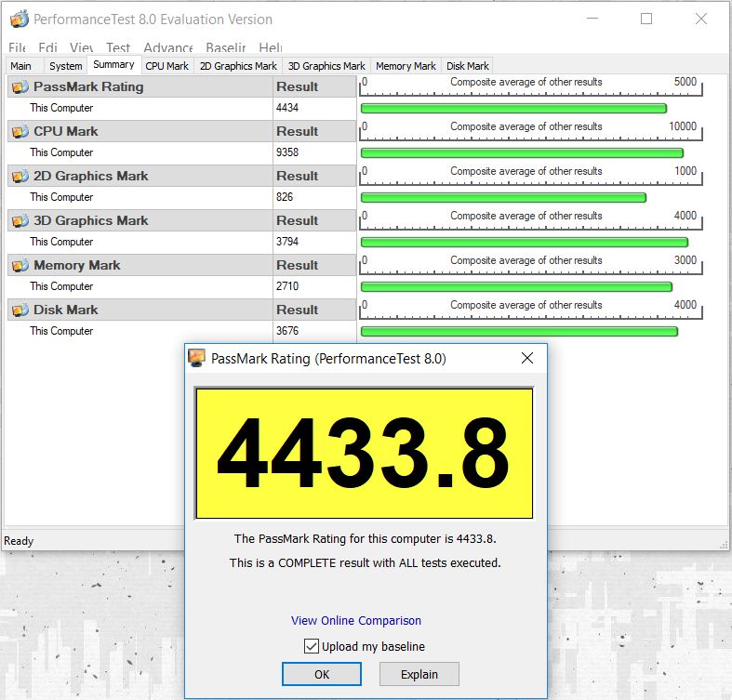Maximize the PerformanceTest window
Screen dimensions: 732x700
(x=646, y=19)
